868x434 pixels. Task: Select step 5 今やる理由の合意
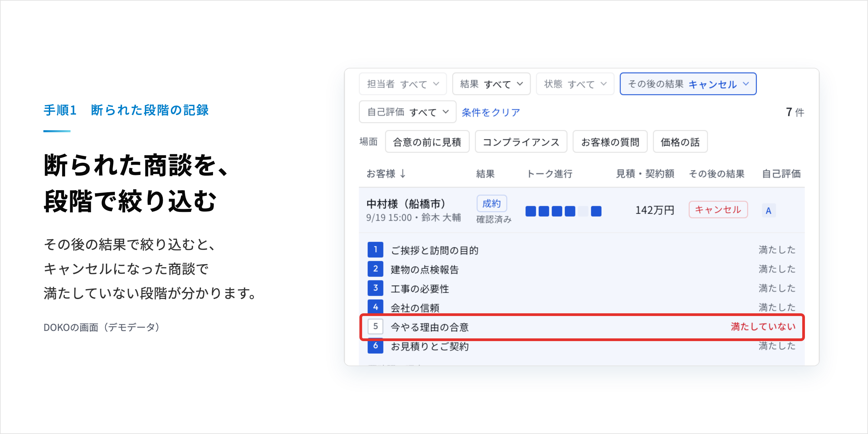coord(582,327)
